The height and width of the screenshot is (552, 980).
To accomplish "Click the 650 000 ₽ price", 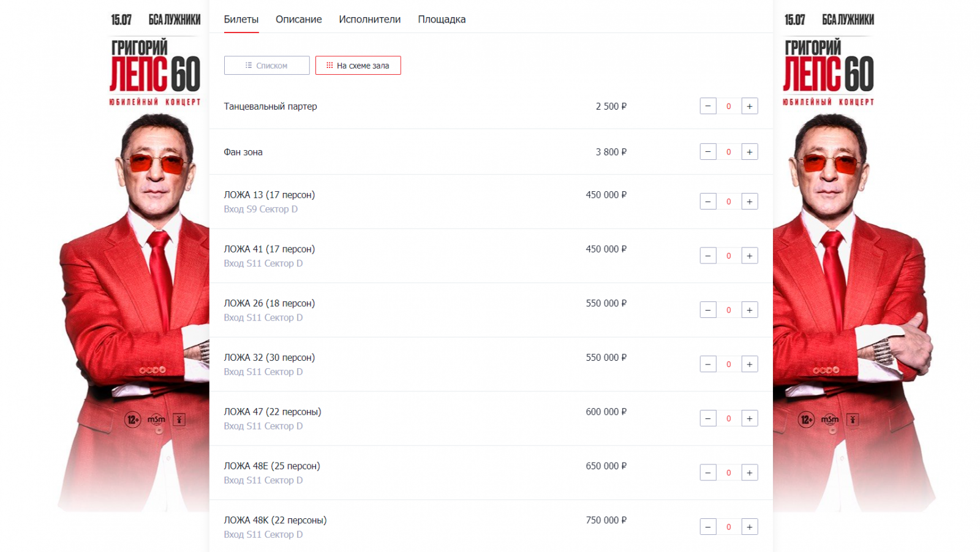I will (x=606, y=466).
